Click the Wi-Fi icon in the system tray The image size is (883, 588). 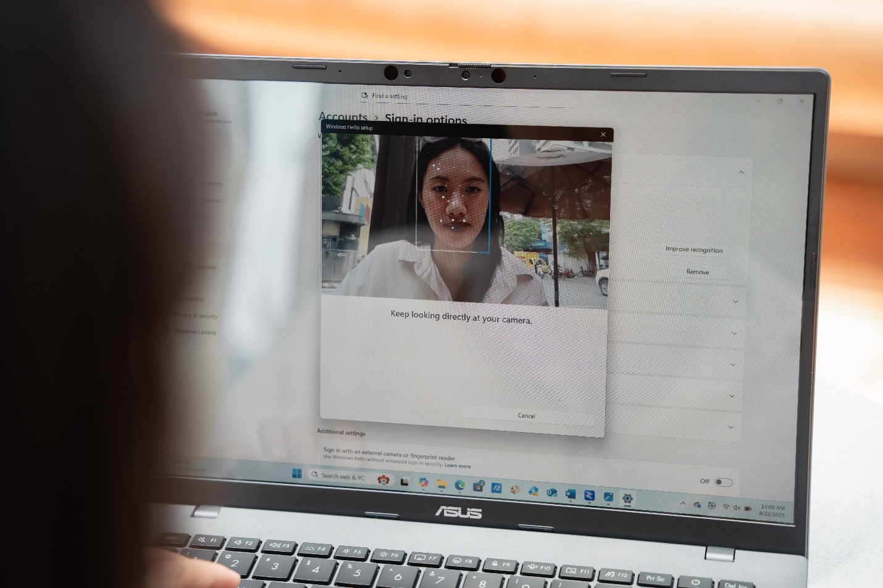[x=726, y=507]
